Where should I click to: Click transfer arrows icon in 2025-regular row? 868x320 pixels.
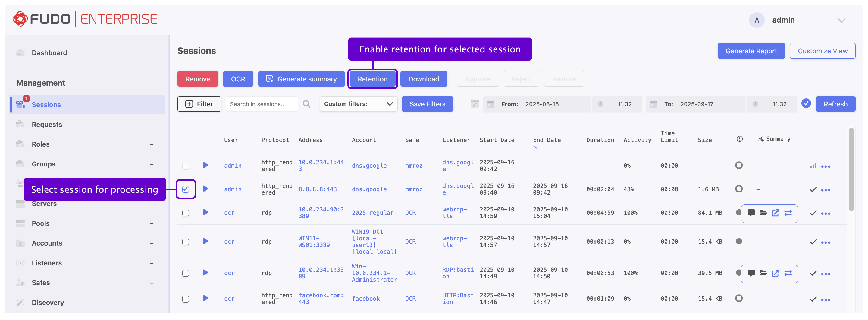(x=788, y=213)
